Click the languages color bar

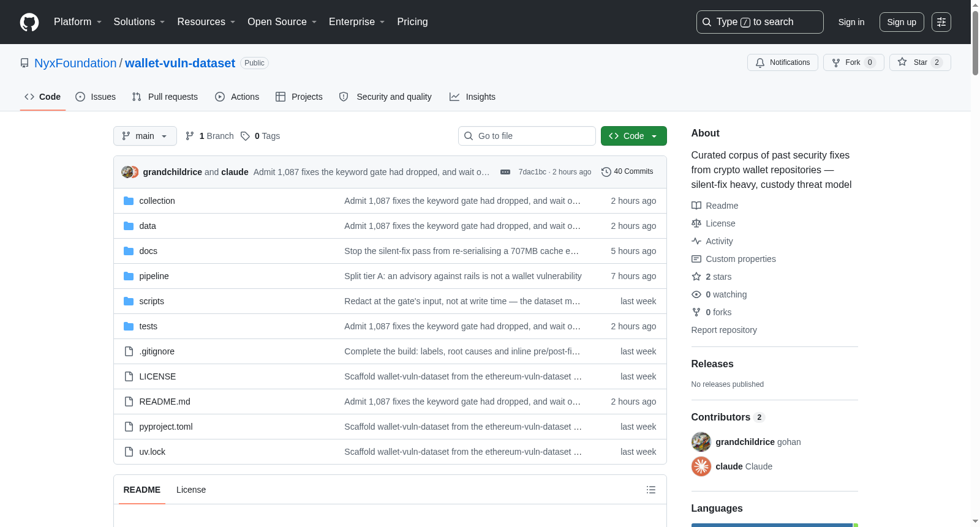(775, 525)
